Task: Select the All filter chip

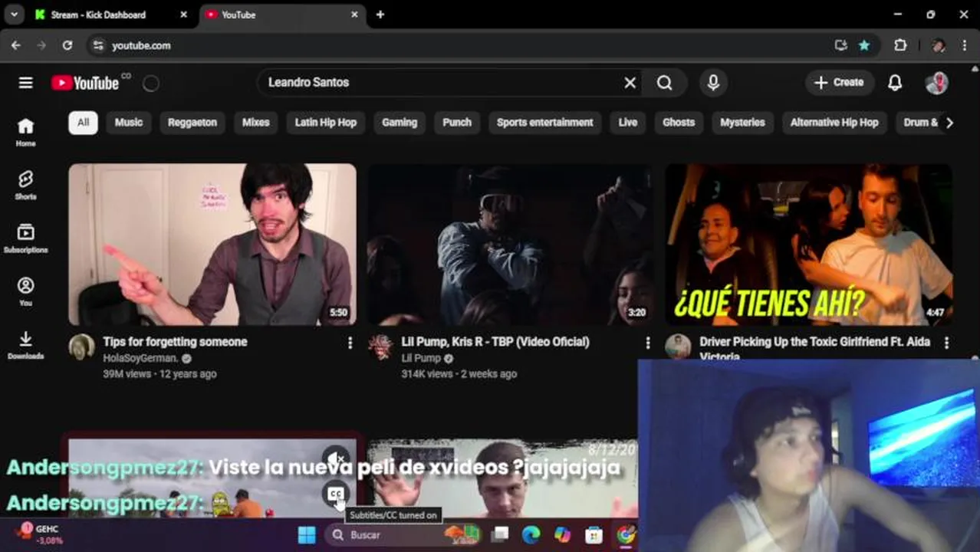Action: tap(83, 123)
